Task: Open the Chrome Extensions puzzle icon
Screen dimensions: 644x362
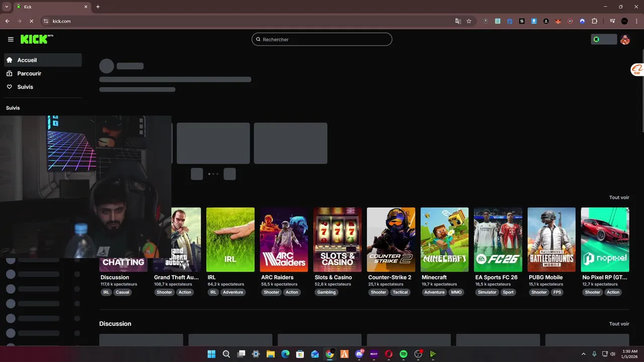Action: [594, 21]
